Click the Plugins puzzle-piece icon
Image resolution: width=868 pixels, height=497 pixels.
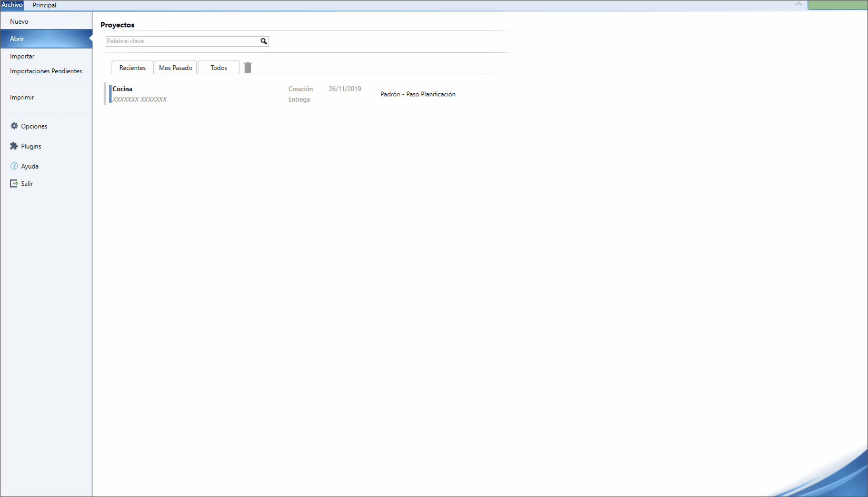(x=14, y=146)
